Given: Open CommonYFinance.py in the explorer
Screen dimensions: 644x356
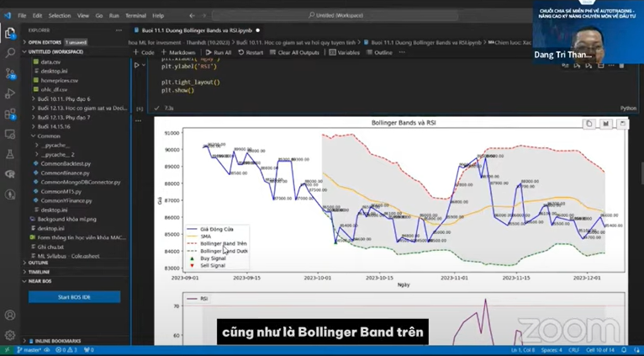Looking at the screenshot, I should click(x=66, y=200).
